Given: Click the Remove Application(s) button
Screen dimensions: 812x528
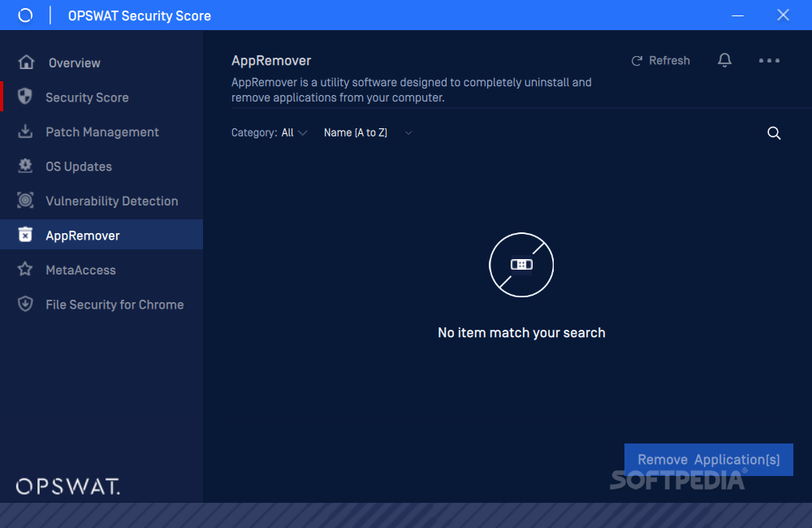Looking at the screenshot, I should point(708,460).
